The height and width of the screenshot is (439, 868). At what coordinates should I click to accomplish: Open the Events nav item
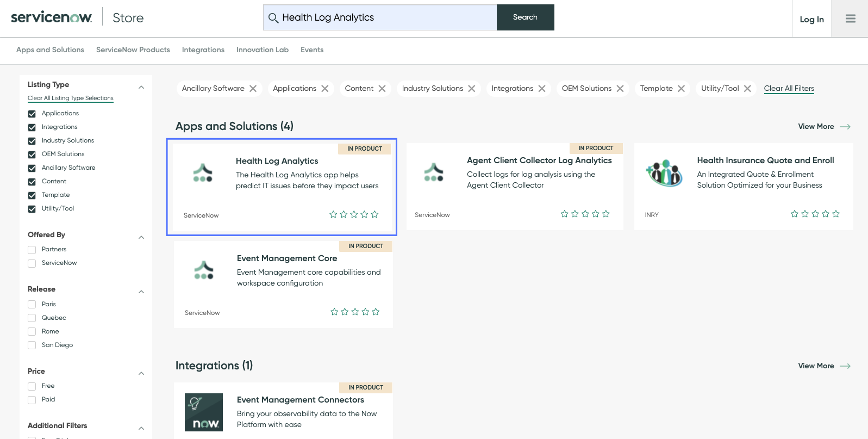[312, 50]
